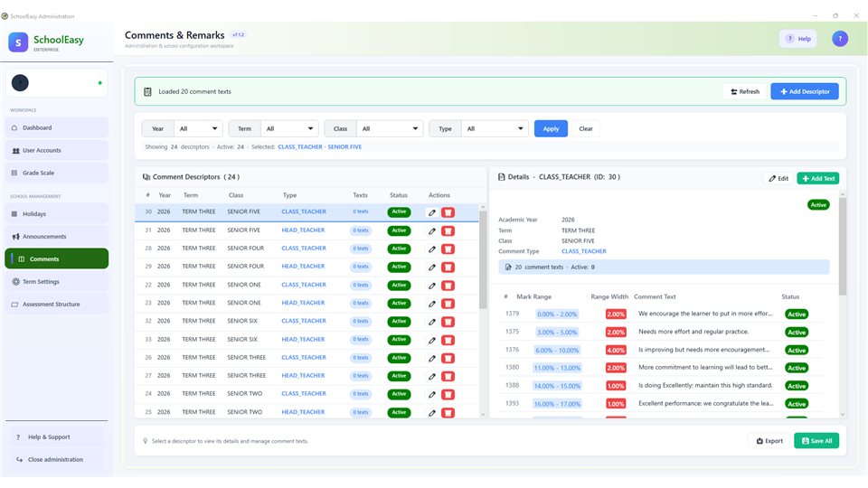The height and width of the screenshot is (488, 868).
Task: Click the sidebar user avatar
Action: point(20,83)
